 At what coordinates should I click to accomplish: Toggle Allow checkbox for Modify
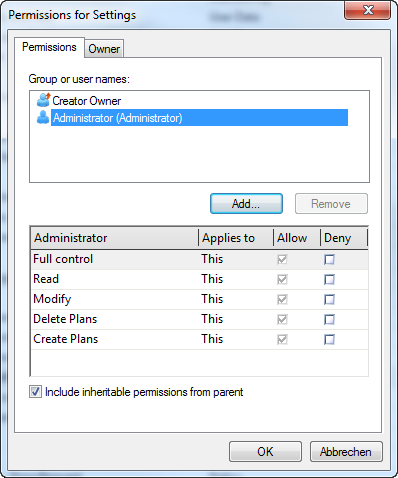pyautogui.click(x=282, y=299)
